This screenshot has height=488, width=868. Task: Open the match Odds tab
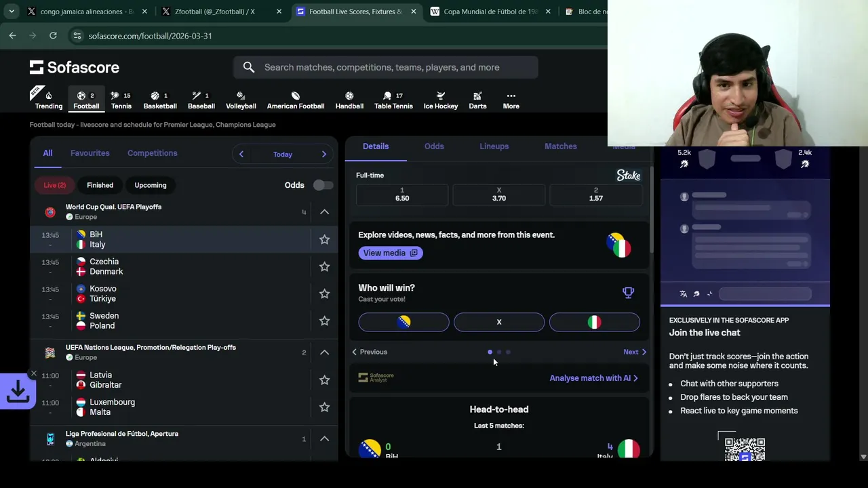coord(434,146)
